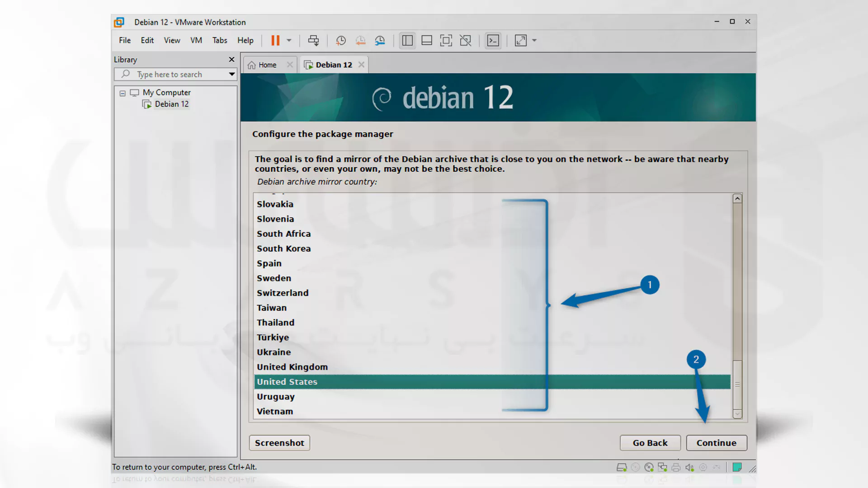Close the Home tab
Viewport: 868px width, 488px height.
tap(290, 65)
